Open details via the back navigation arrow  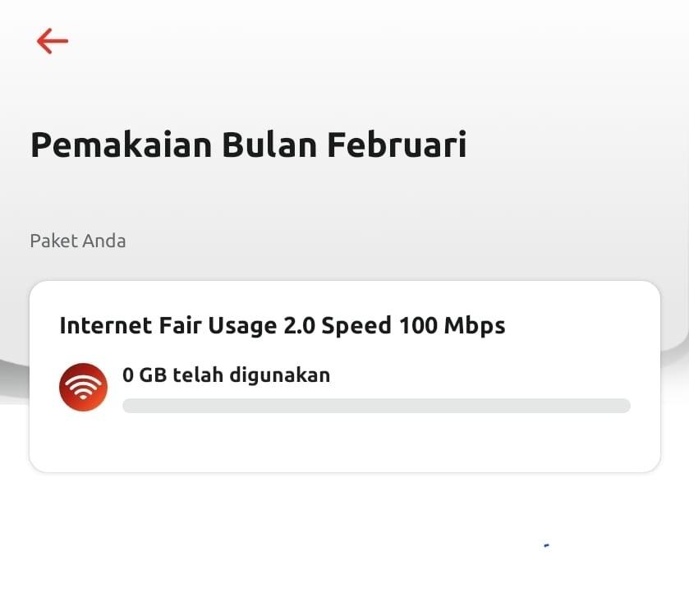pos(52,40)
